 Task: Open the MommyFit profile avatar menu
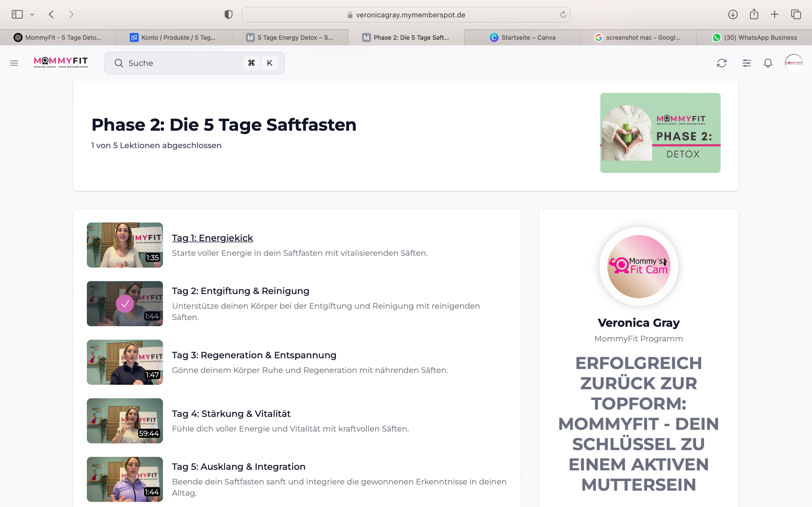tap(794, 63)
